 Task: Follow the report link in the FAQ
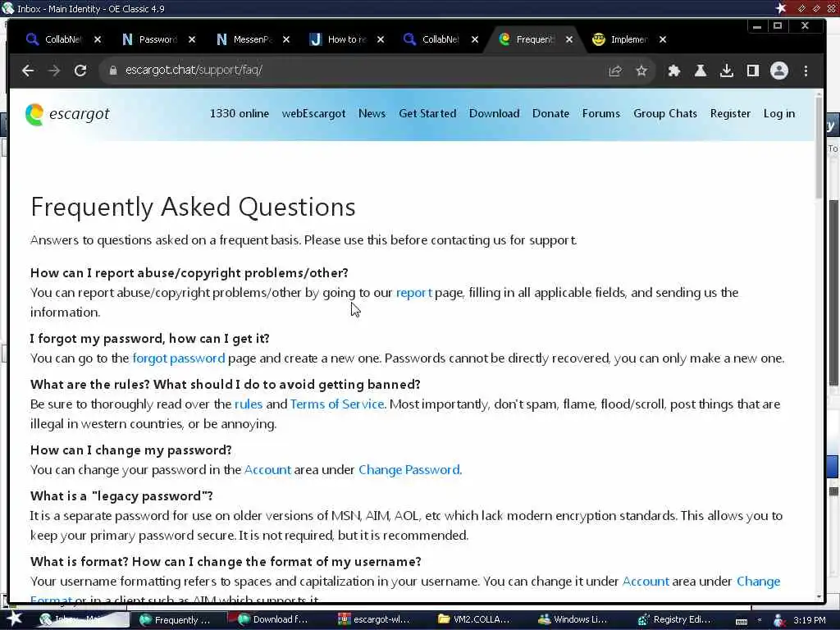tap(413, 293)
